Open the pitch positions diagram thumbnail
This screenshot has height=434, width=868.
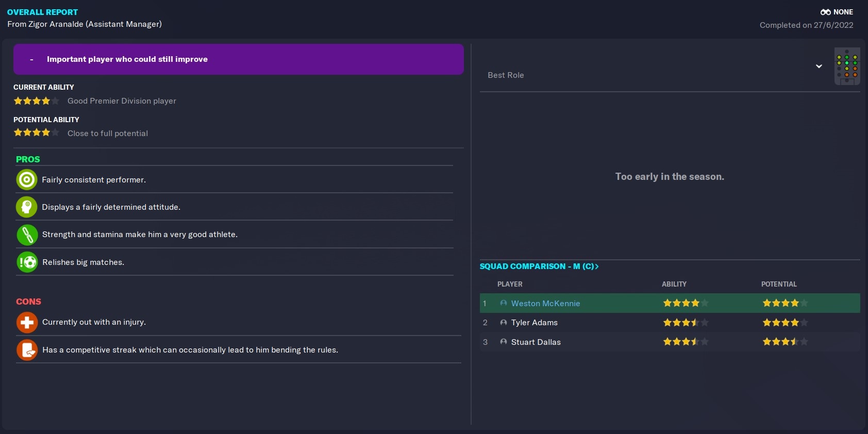coord(847,66)
